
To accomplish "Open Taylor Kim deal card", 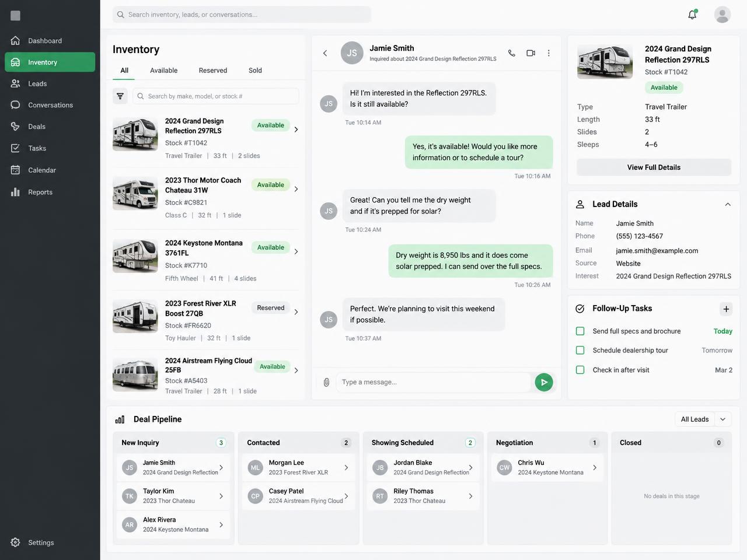I will (173, 496).
